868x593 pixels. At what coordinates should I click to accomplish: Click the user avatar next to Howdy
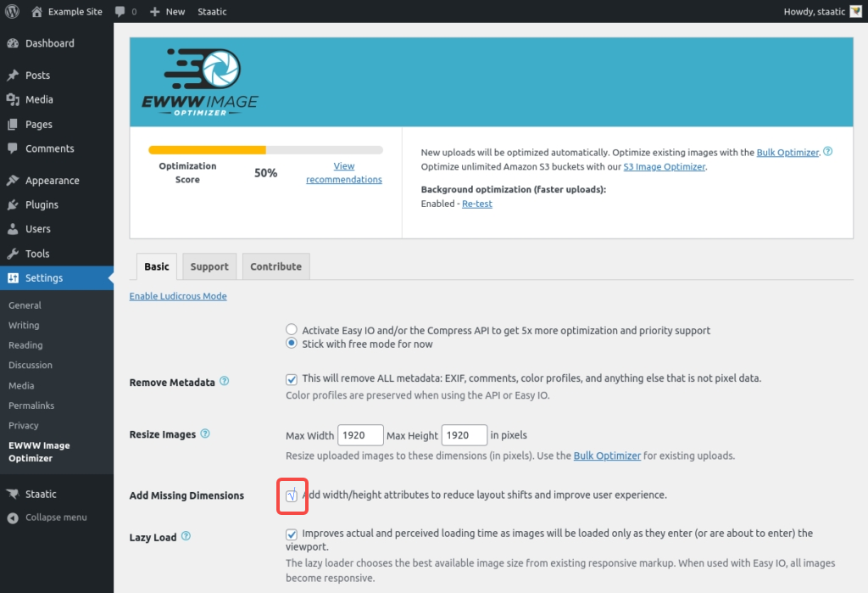tap(855, 12)
